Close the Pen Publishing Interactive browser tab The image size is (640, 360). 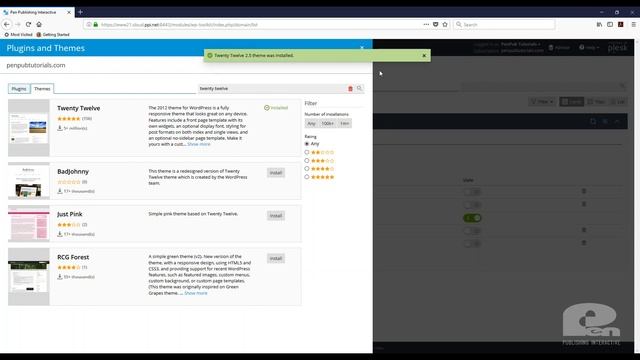(x=69, y=12)
